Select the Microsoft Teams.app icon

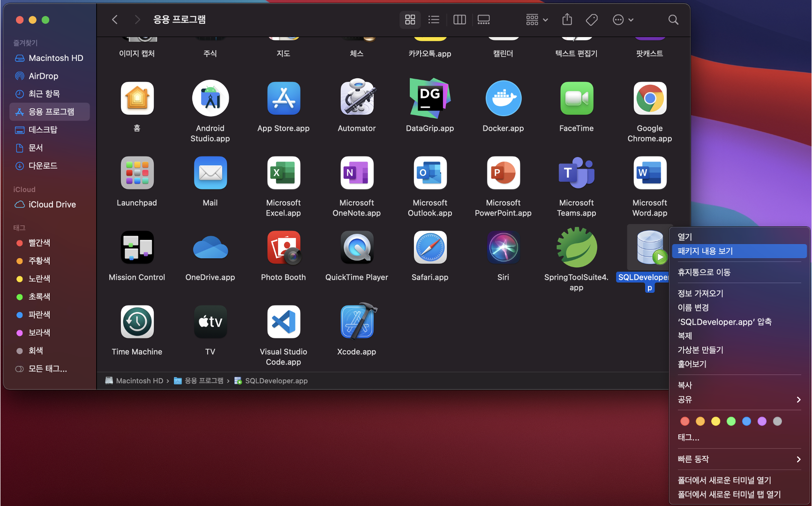[577, 173]
